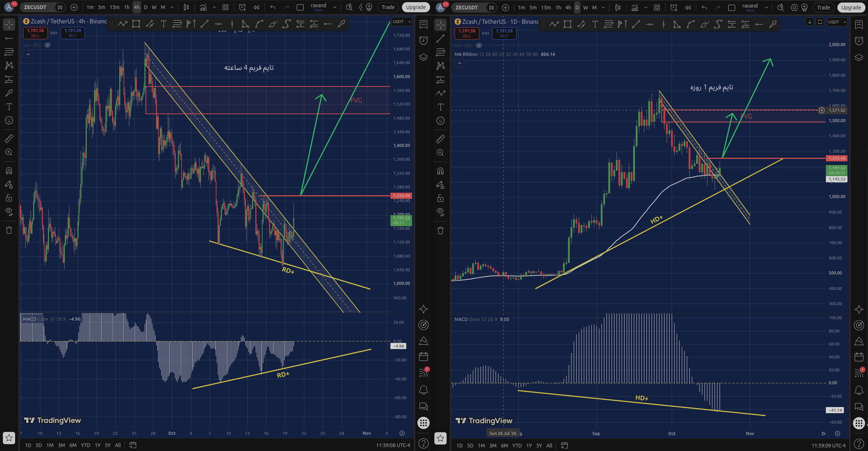Click the replay rewind button in left toolbar
Screen dimensions: 868x451
(x=256, y=7)
